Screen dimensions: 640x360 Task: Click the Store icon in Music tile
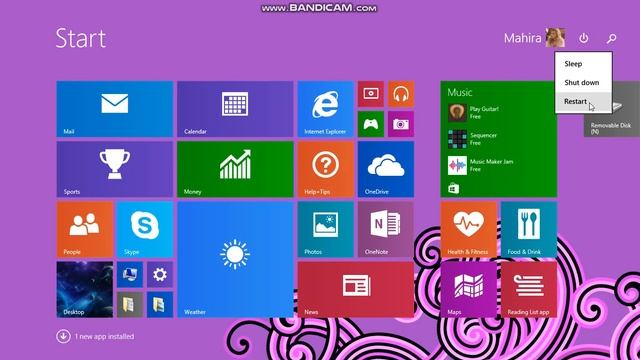(453, 188)
